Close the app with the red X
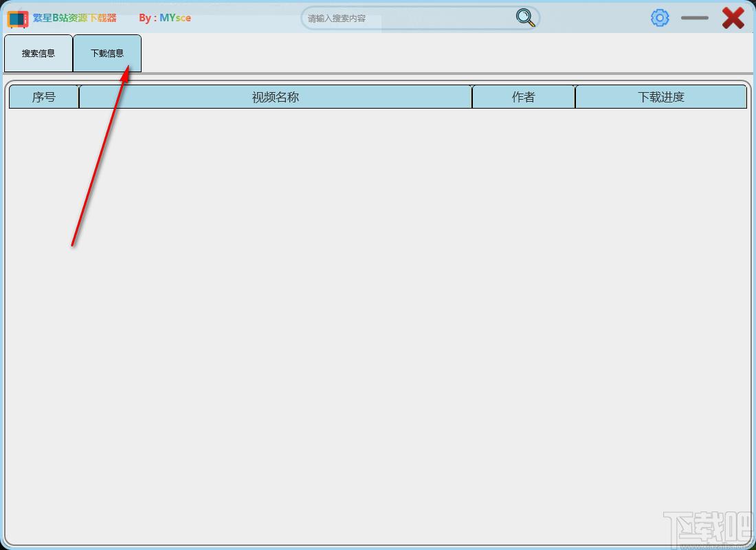The width and height of the screenshot is (756, 550). 733,19
